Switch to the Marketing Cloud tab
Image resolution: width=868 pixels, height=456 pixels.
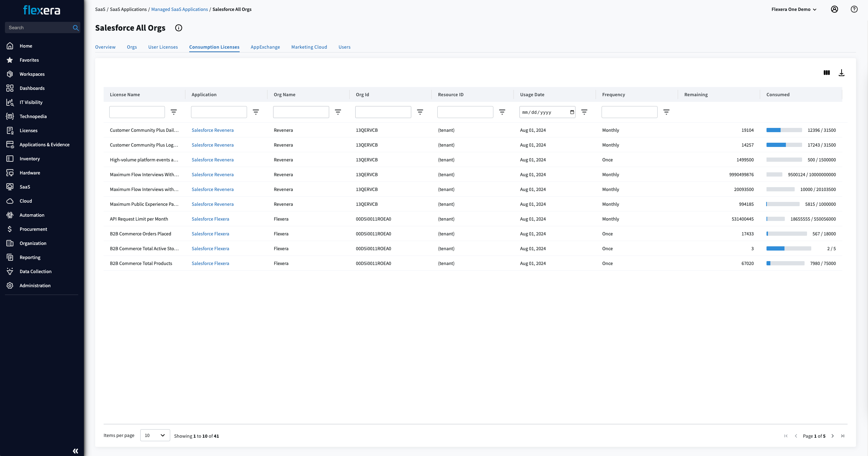point(309,47)
